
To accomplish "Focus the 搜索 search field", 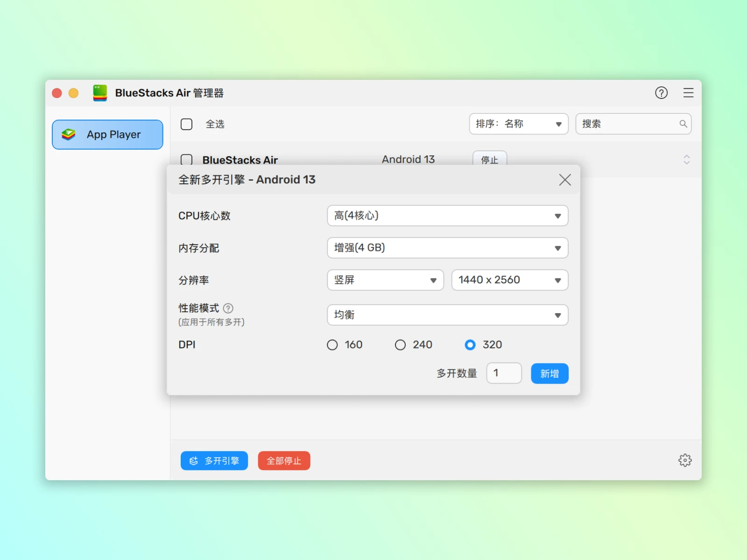I will coord(633,124).
